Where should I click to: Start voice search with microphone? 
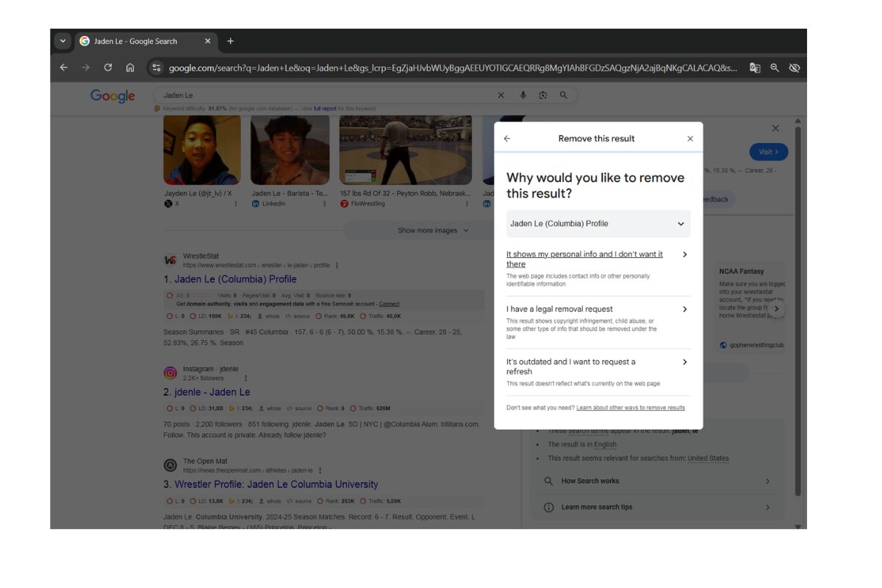523,95
